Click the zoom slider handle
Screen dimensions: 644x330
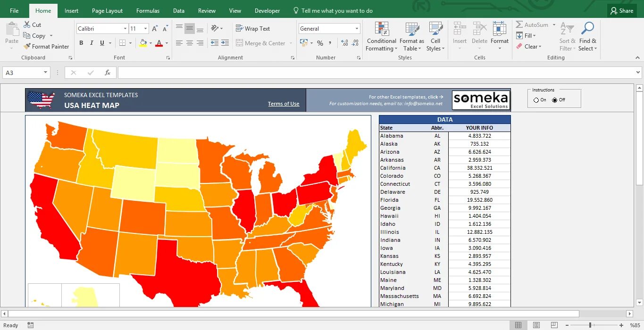click(590, 325)
